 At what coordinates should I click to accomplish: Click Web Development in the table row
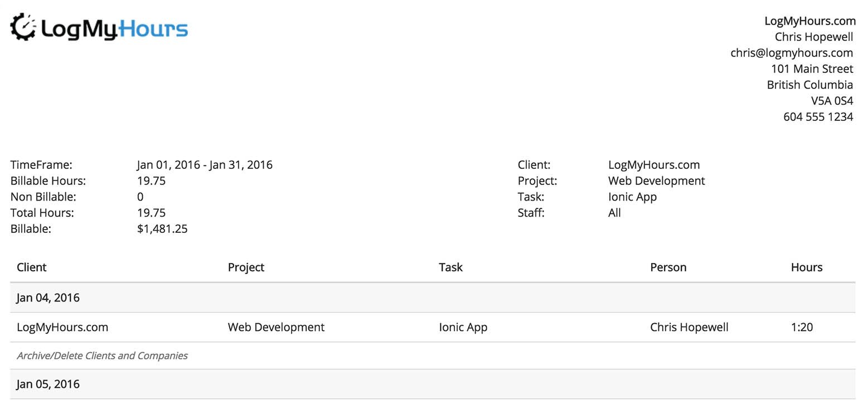[276, 328]
